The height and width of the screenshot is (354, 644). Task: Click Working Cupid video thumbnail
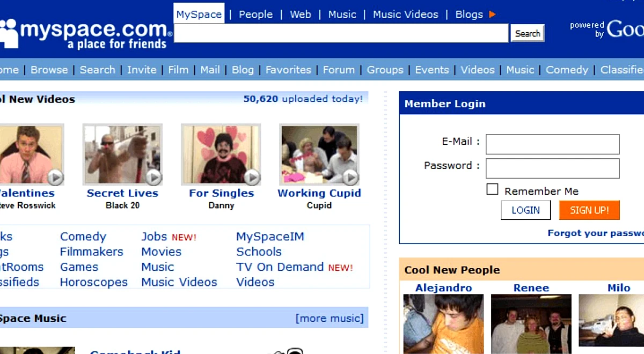(x=319, y=154)
